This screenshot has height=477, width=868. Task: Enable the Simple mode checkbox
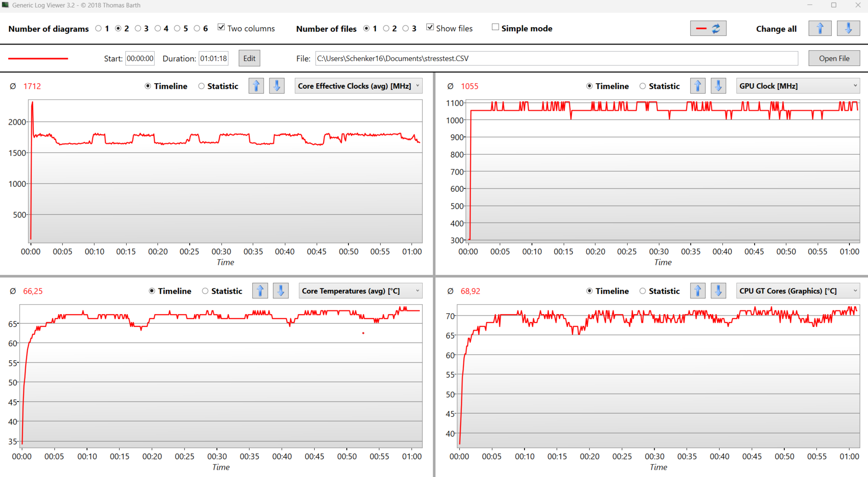coord(495,28)
